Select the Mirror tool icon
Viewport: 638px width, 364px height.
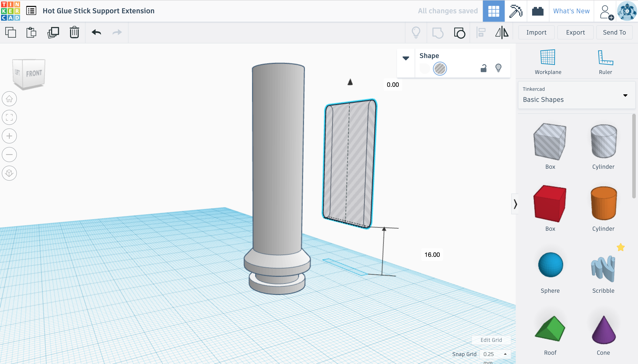tap(502, 33)
